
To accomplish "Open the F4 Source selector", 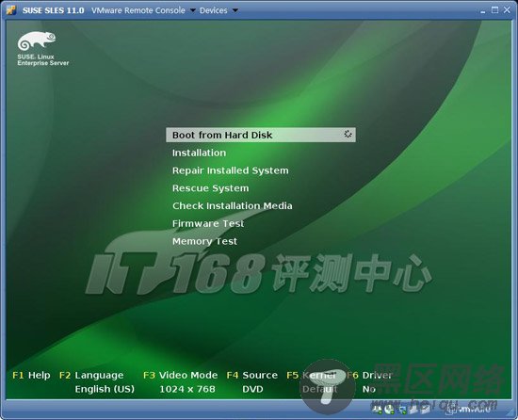I will 252,375.
